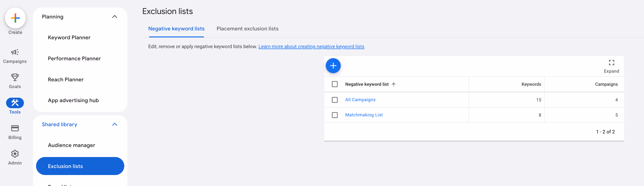Image resolution: width=644 pixels, height=186 pixels.
Task: Click keyword count 15 for All Campaigns
Action: (x=538, y=100)
